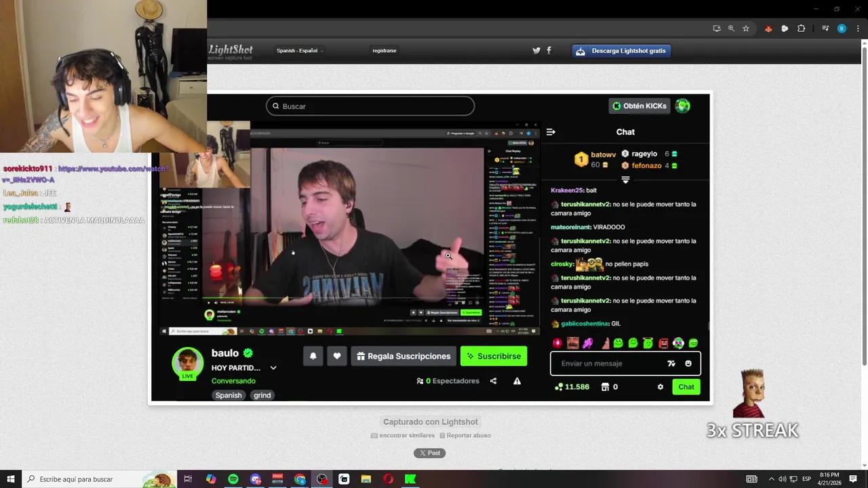Open the emoji picker in chat input

(x=688, y=363)
